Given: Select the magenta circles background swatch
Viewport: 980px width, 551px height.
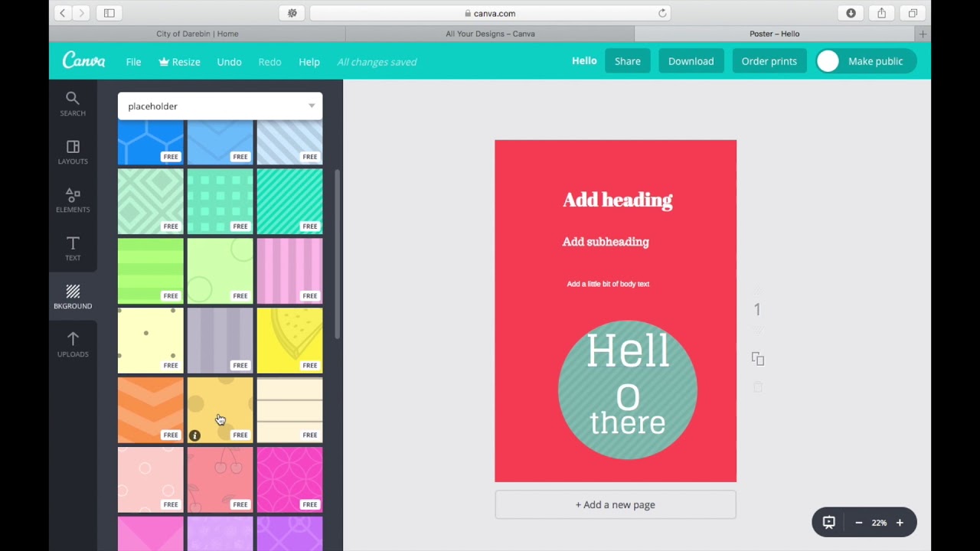Looking at the screenshot, I should pyautogui.click(x=290, y=480).
